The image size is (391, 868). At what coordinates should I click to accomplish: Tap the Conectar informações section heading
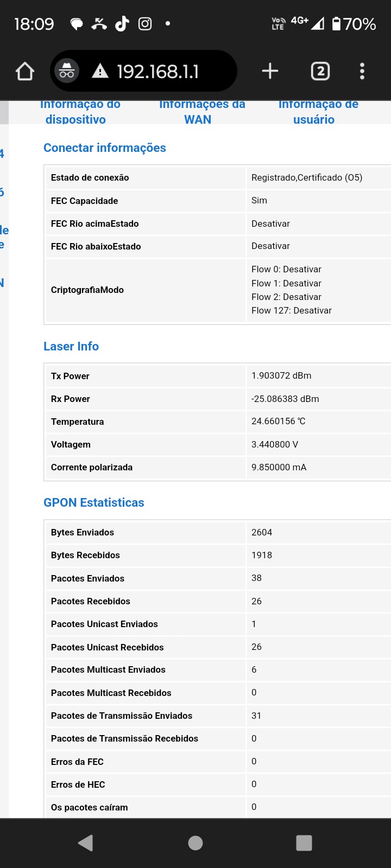click(105, 148)
